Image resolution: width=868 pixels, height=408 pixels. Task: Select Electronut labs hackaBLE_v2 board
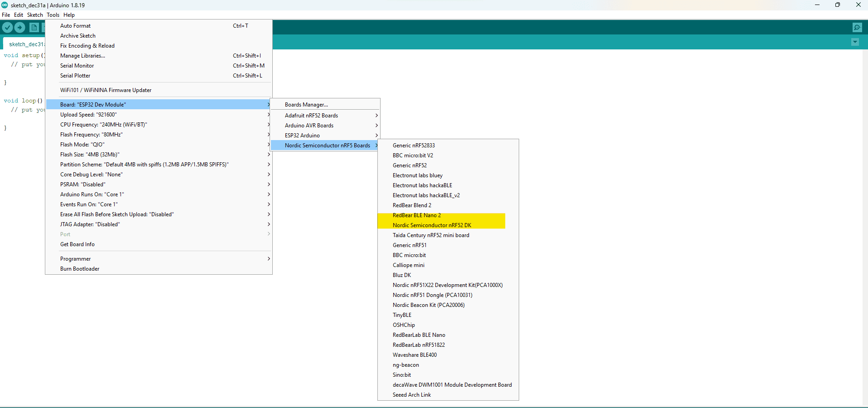tap(448, 195)
